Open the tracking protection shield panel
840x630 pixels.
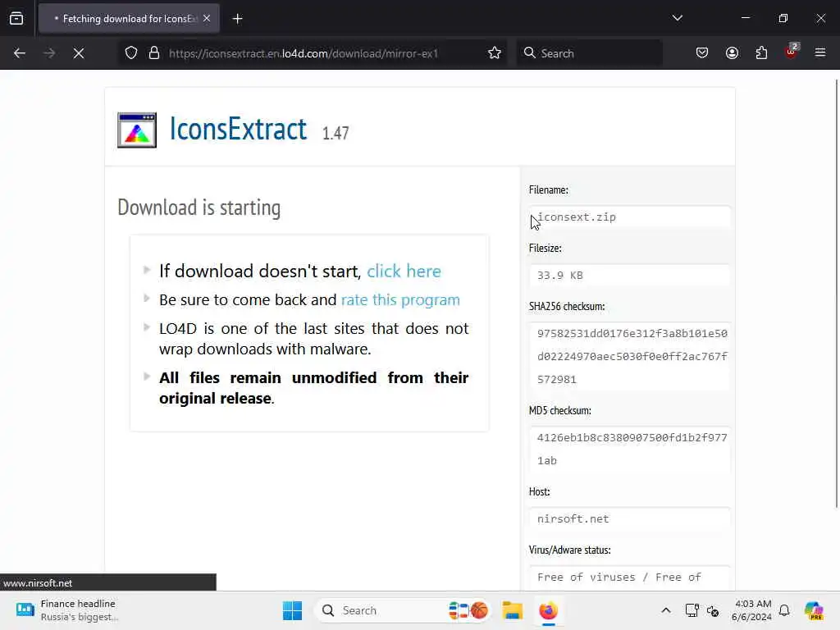131,53
